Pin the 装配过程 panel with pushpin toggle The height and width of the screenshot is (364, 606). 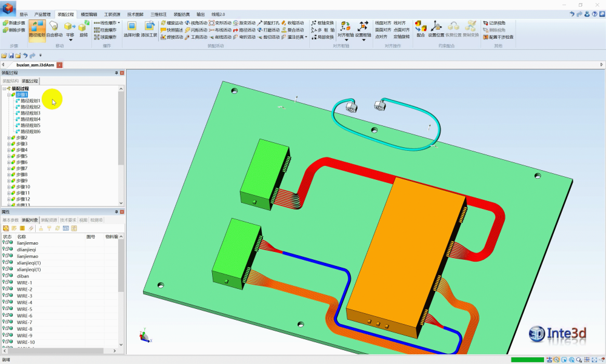tap(116, 73)
